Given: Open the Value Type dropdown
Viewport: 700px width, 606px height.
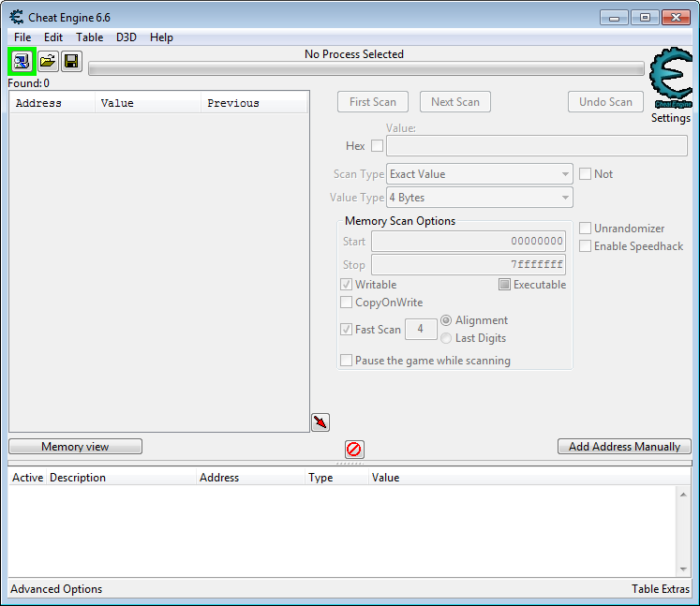Looking at the screenshot, I should click(x=480, y=198).
